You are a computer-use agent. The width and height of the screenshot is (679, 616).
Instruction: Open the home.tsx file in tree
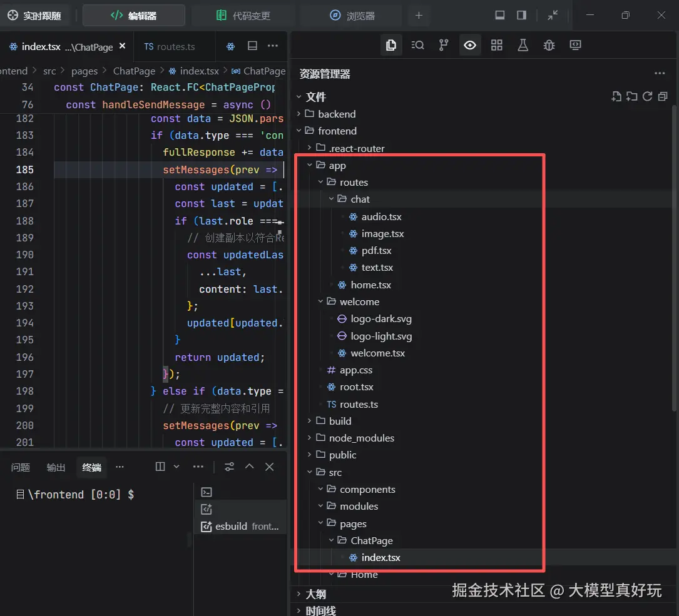[x=370, y=285]
